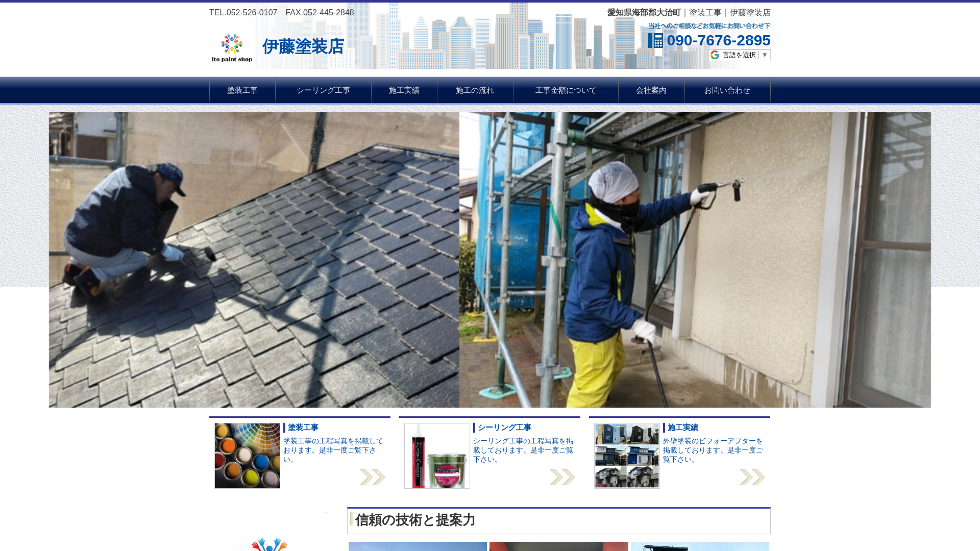
Task: Open 会社案内 in the navigation bar
Action: [x=651, y=90]
